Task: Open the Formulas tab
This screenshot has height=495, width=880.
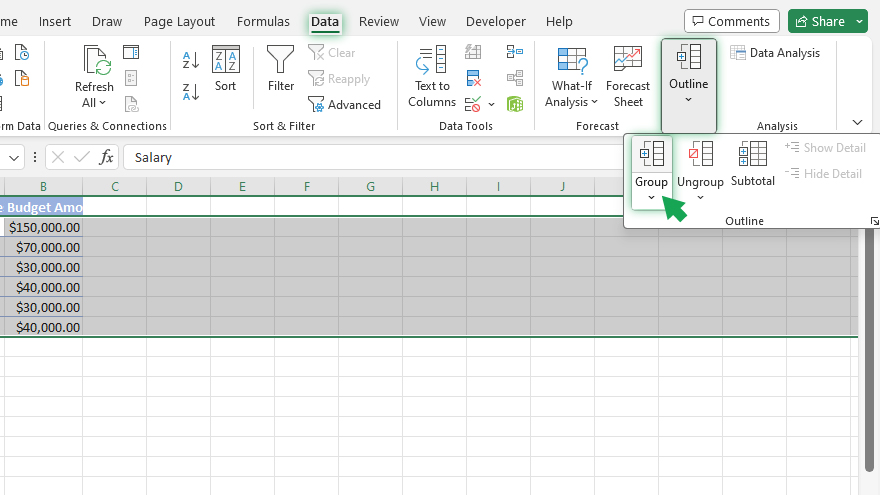Action: click(263, 21)
